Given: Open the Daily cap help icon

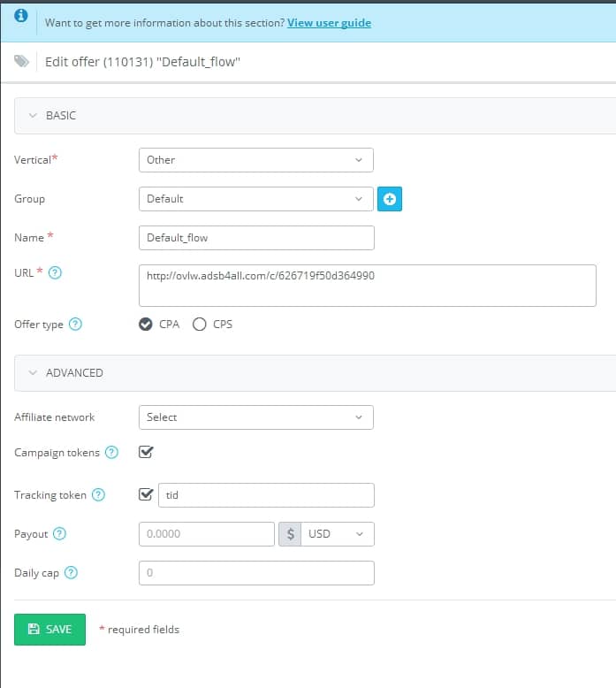Looking at the screenshot, I should [x=71, y=573].
